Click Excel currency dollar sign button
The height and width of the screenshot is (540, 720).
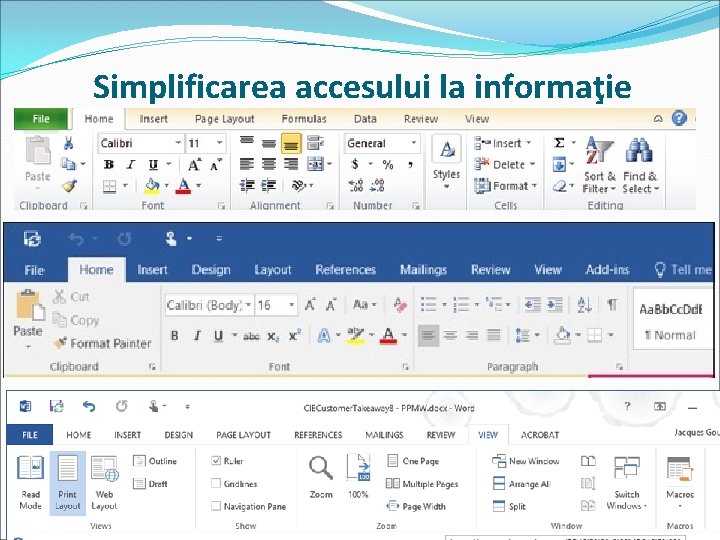[x=355, y=164]
